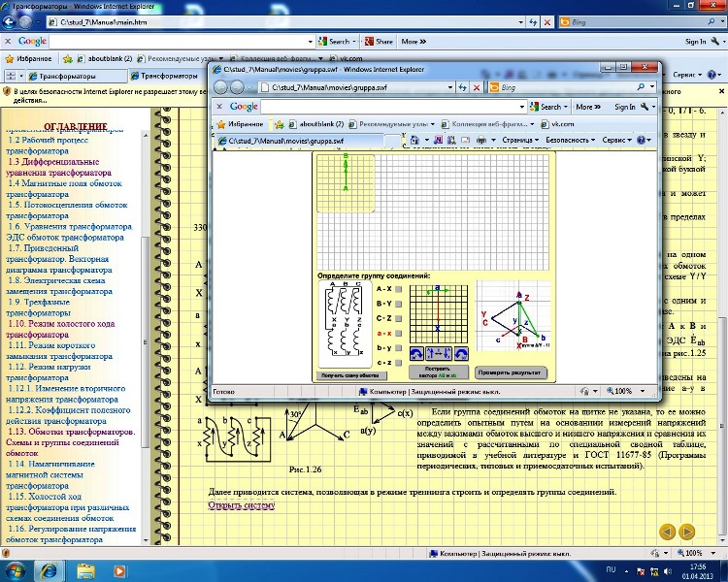Toggle the B - Y winding checkbox

point(398,304)
